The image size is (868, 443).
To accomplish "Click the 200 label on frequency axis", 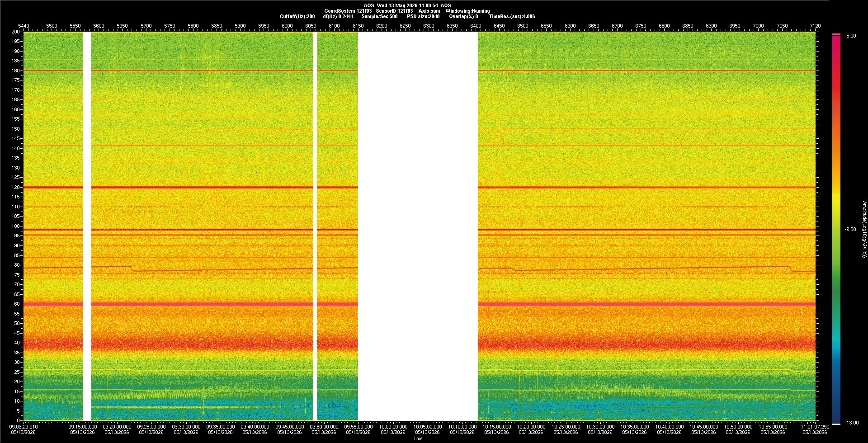I will [x=16, y=32].
